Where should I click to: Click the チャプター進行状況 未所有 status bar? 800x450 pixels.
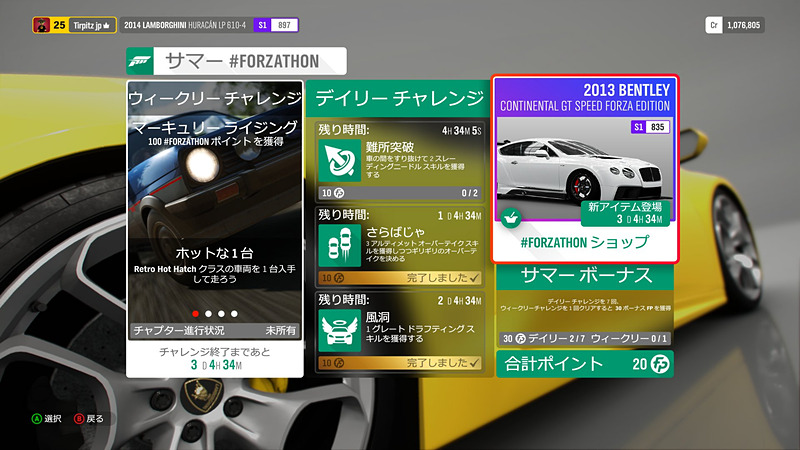click(215, 330)
